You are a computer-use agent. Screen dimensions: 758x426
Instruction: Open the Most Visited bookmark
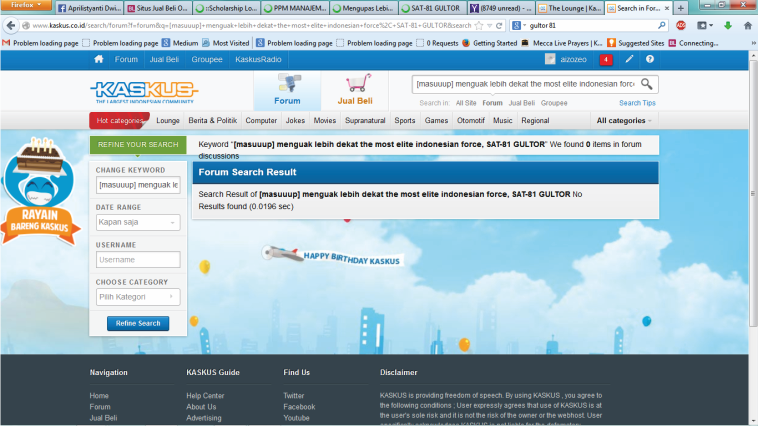(226, 43)
